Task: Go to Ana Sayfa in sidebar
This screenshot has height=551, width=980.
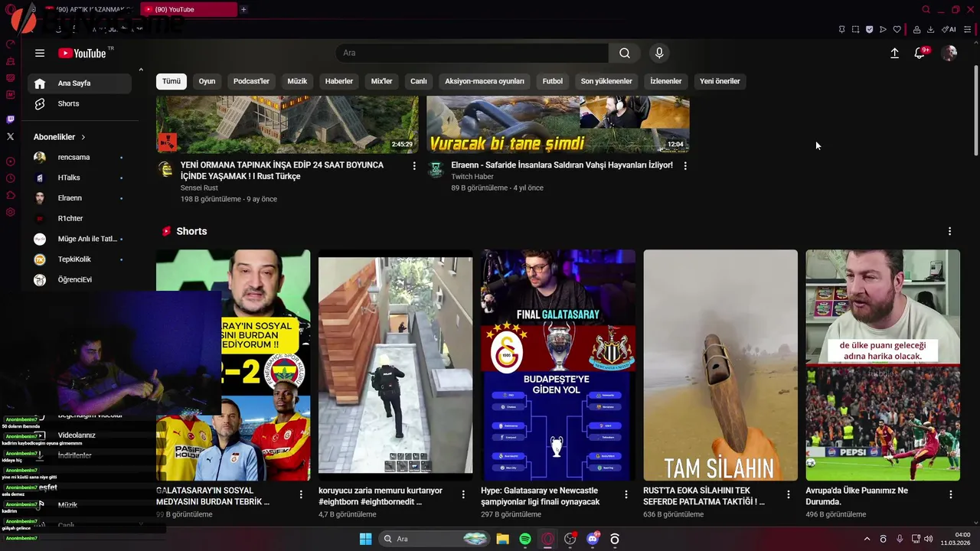Action: coord(80,83)
